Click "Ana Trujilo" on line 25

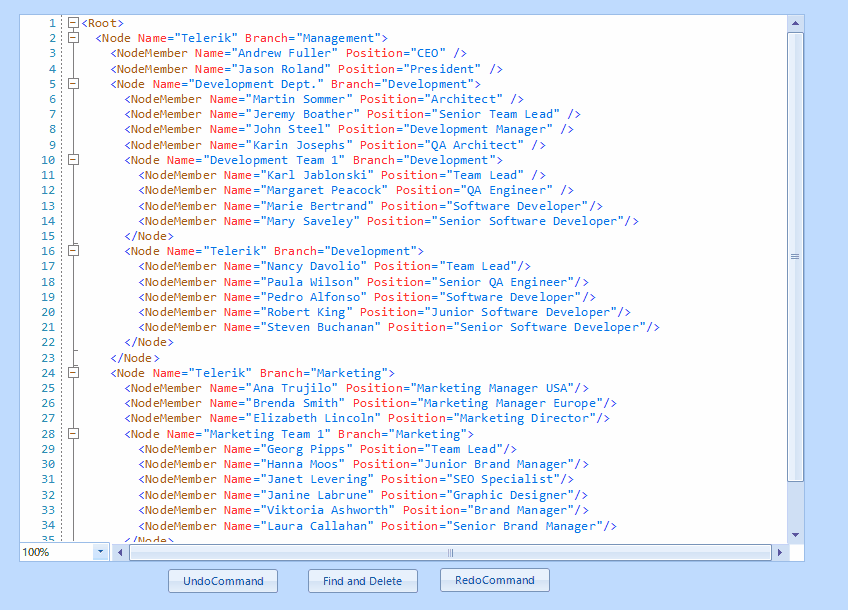(x=292, y=388)
